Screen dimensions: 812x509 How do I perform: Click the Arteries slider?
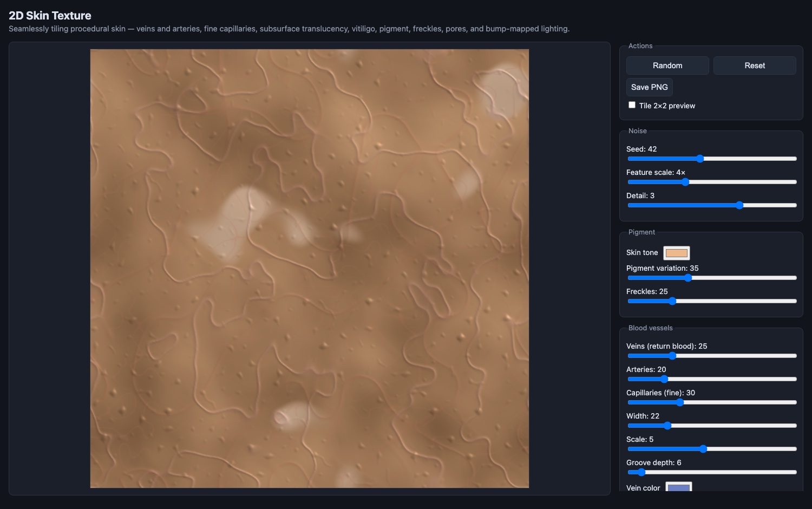pyautogui.click(x=712, y=379)
